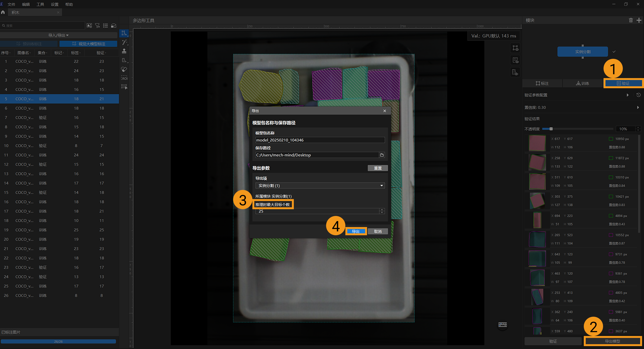The width and height of the screenshot is (644, 349).
Task: Switch to the 验证 tab
Action: (x=623, y=83)
